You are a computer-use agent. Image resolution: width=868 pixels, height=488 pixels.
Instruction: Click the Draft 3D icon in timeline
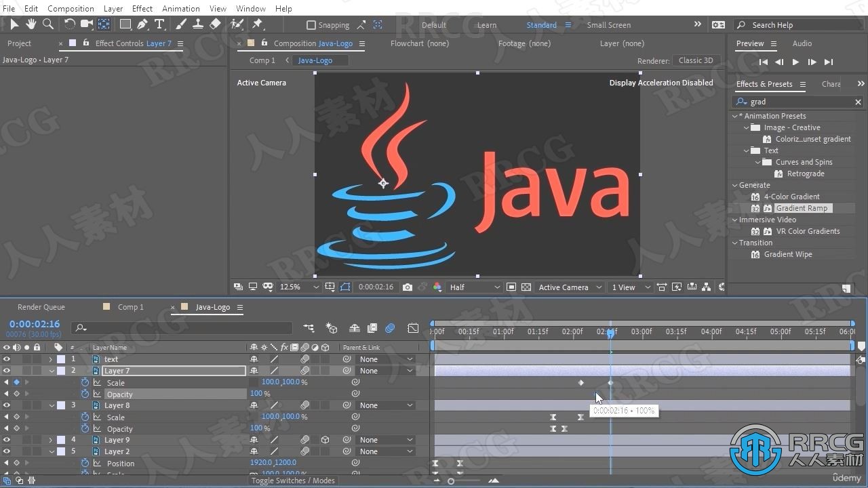point(332,328)
